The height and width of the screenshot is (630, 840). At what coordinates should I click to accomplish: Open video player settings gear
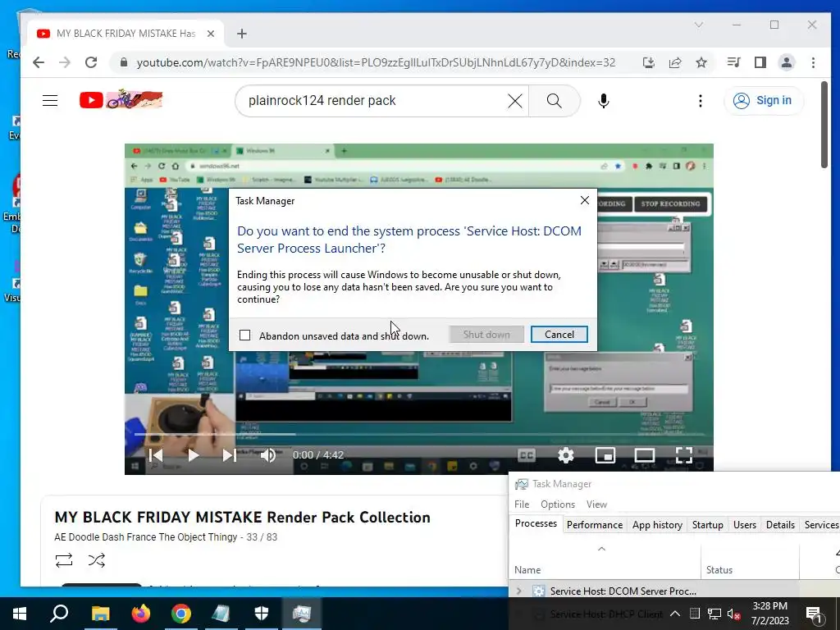point(566,455)
